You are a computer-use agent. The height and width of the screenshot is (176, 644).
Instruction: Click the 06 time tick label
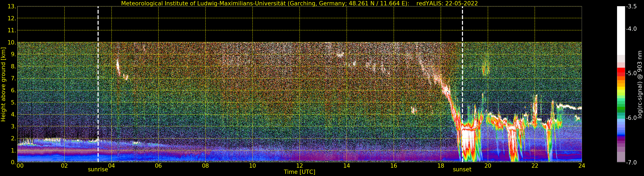(159, 166)
